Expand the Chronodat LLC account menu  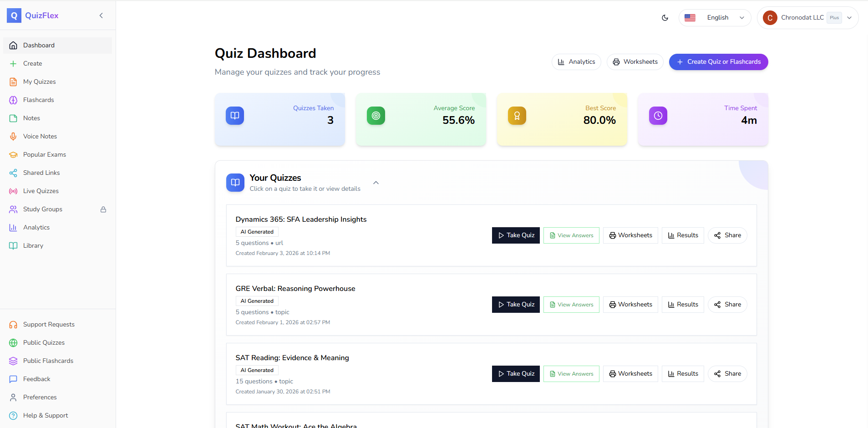point(808,17)
